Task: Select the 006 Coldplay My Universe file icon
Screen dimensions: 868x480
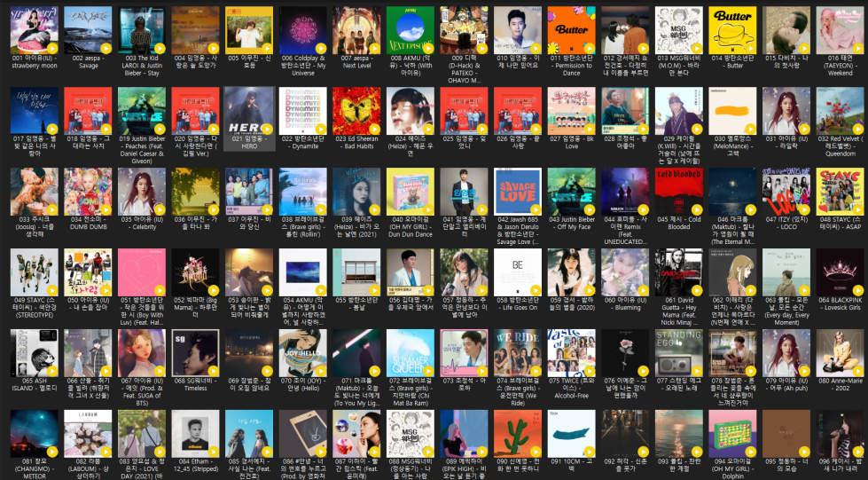Action: 303,30
